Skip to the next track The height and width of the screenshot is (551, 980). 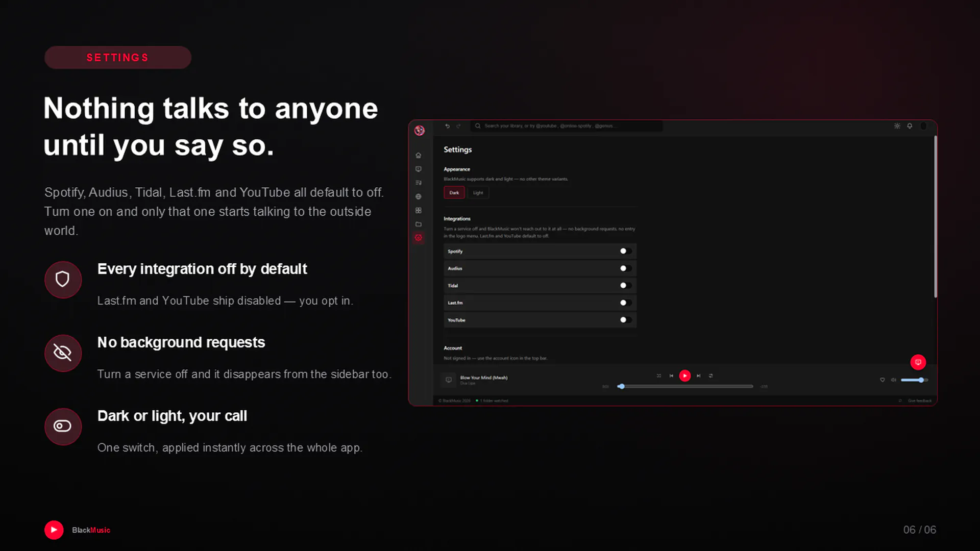699,376
